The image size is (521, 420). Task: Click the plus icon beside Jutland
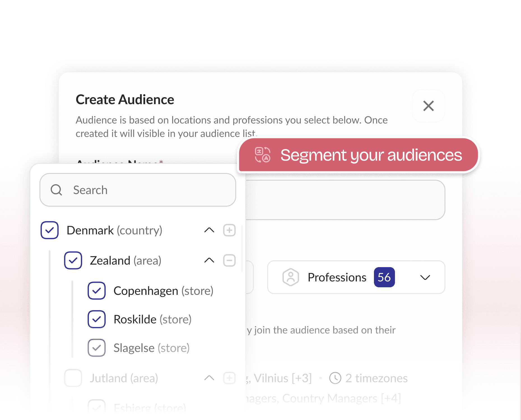click(229, 378)
